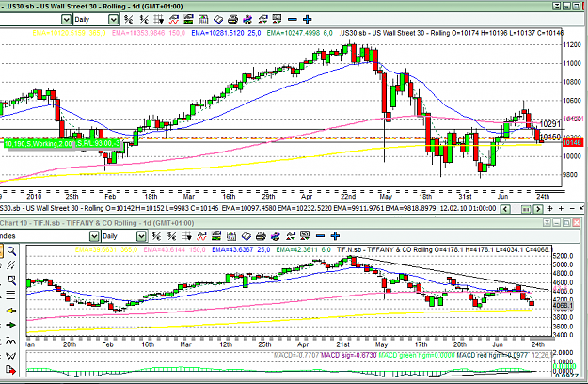
Task: Select the parallel lines tool in left sidebar
Action: [11, 296]
